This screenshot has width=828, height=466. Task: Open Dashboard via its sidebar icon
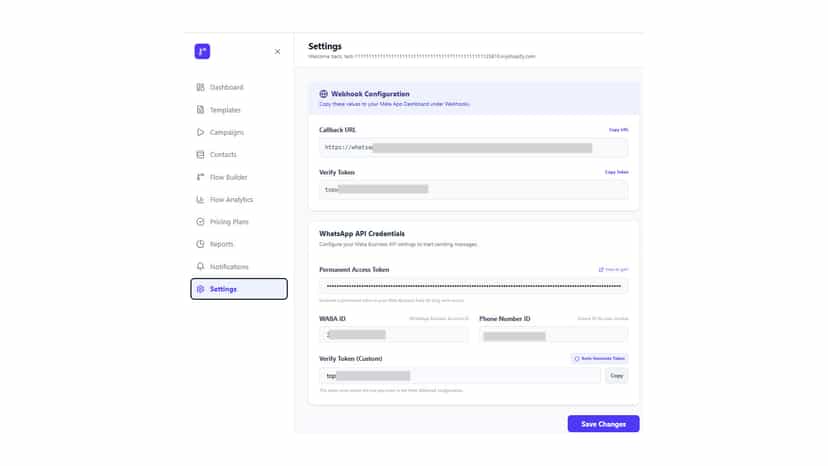click(x=200, y=87)
